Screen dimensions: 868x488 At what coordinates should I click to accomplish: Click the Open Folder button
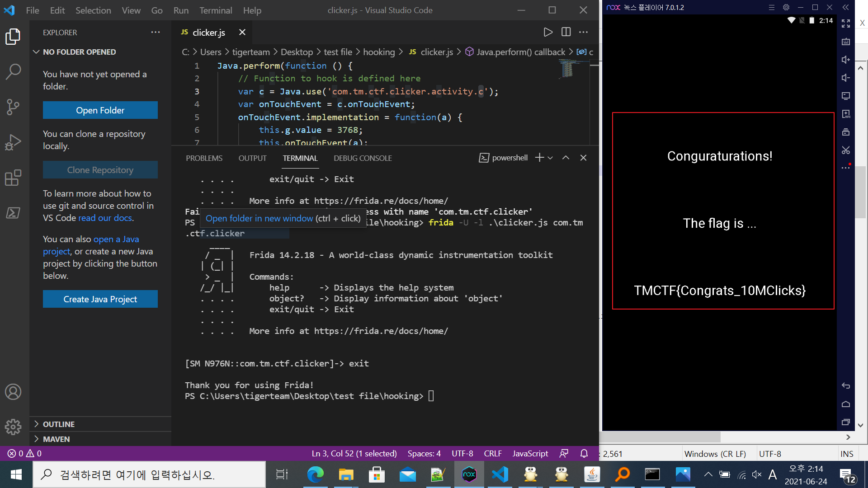pyautogui.click(x=100, y=110)
